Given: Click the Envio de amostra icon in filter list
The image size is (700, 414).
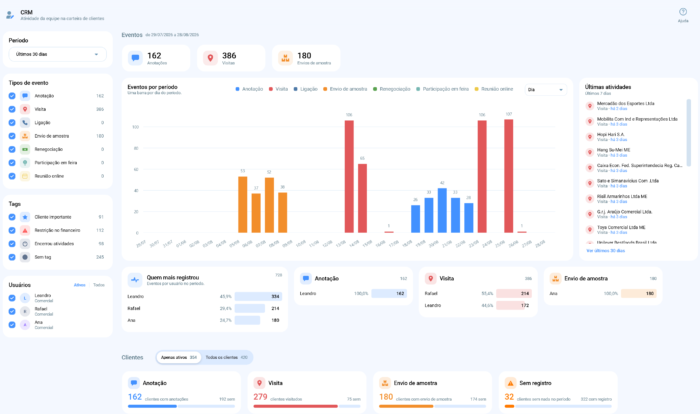Looking at the screenshot, I should pyautogui.click(x=25, y=136).
